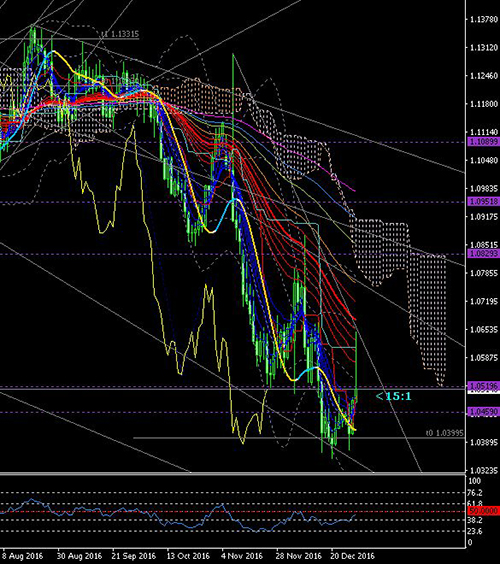Click the '4 Nov 2016' date marker
Viewport: 500px width, 564px height.
point(242,556)
